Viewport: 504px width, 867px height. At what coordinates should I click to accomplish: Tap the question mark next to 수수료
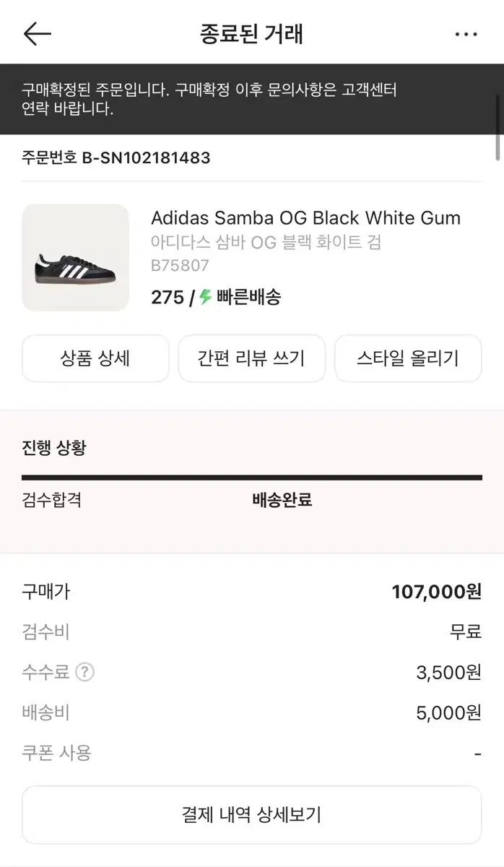pyautogui.click(x=84, y=672)
